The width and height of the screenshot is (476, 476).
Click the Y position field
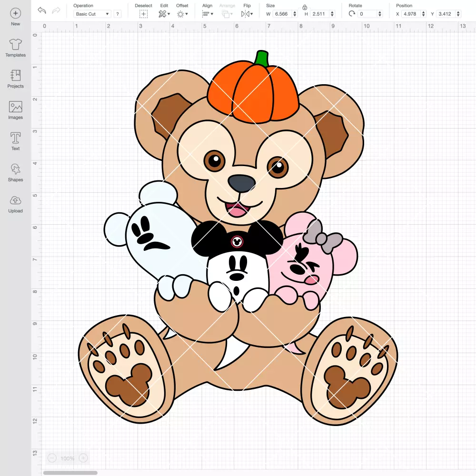pyautogui.click(x=446, y=14)
